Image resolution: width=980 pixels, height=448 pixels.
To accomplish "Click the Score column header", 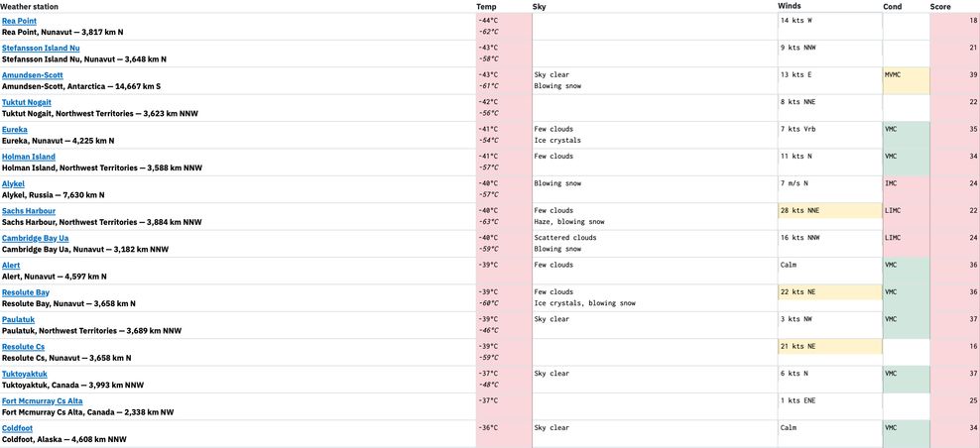I will pyautogui.click(x=940, y=6).
